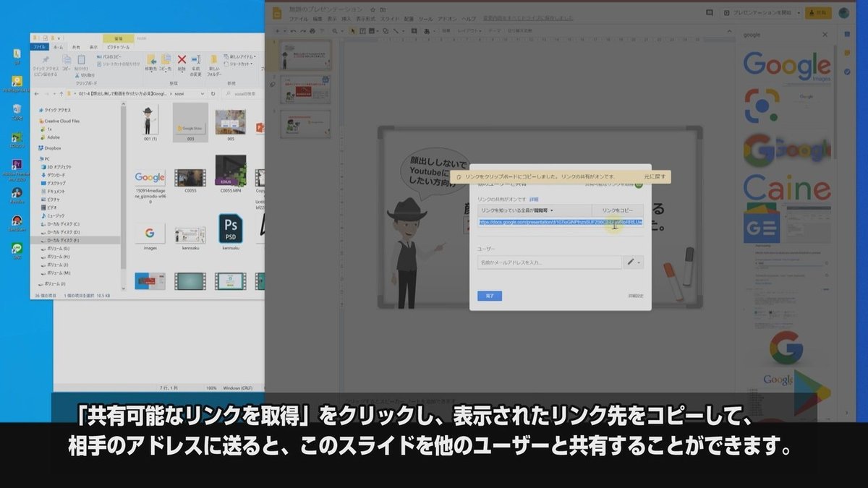Open the address bar history dropdown in Explorer
This screenshot has width=868, height=488.
202,94
